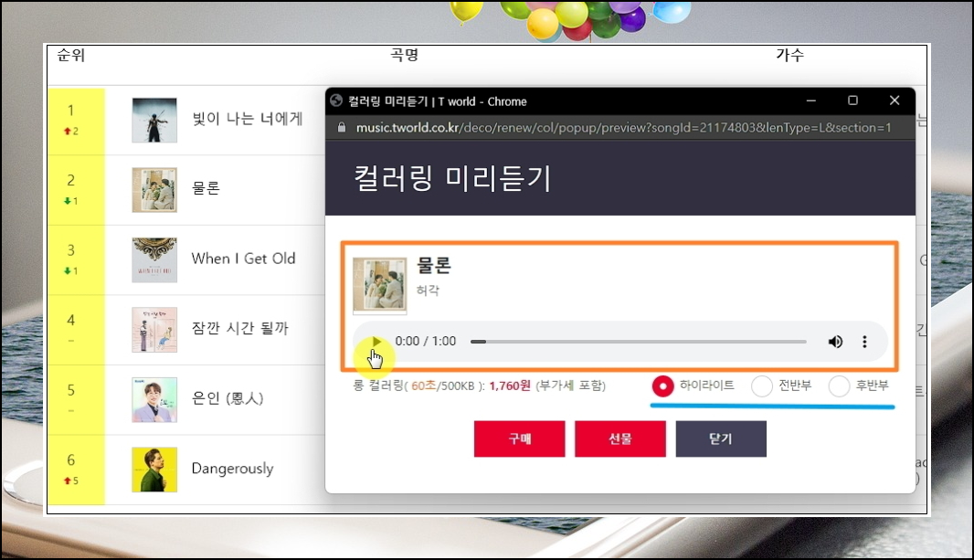The height and width of the screenshot is (560, 974).
Task: Click album thumbnail for 잠깐 시간 될까
Action: (154, 330)
